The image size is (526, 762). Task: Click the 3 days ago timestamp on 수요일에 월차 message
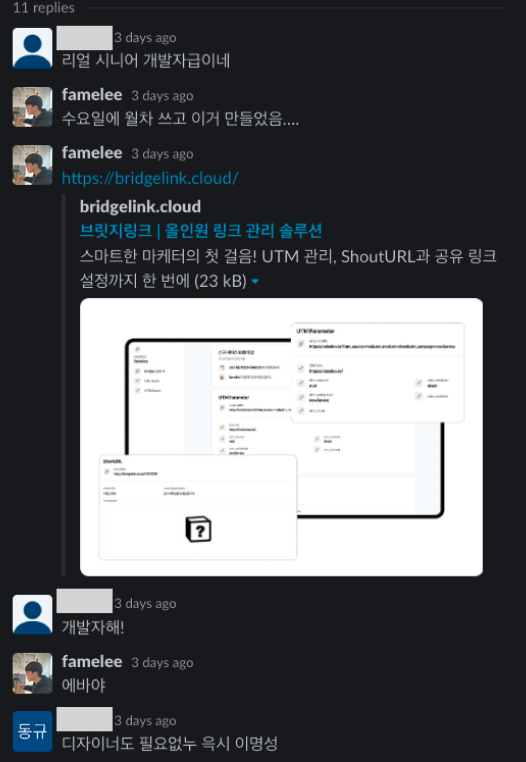(x=162, y=96)
